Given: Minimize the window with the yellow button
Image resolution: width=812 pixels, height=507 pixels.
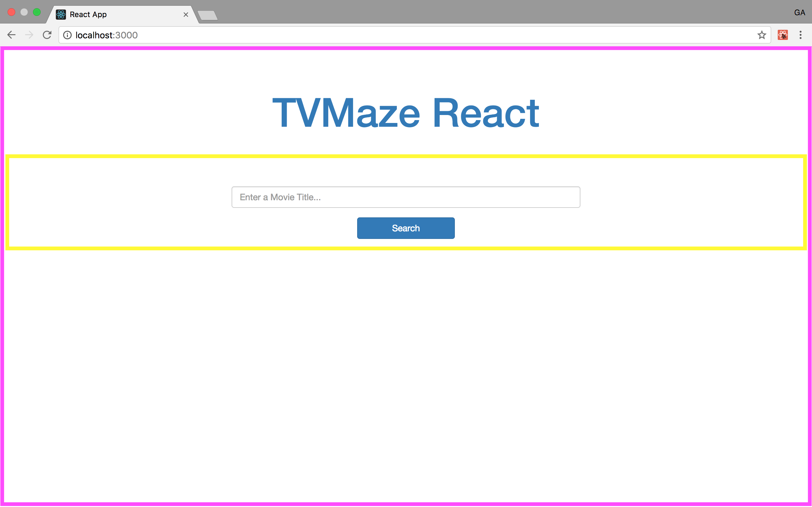Looking at the screenshot, I should click(x=24, y=12).
